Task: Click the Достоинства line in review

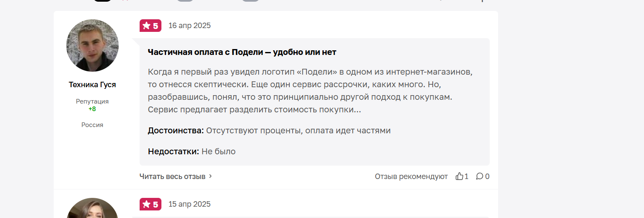Action: 269,130
